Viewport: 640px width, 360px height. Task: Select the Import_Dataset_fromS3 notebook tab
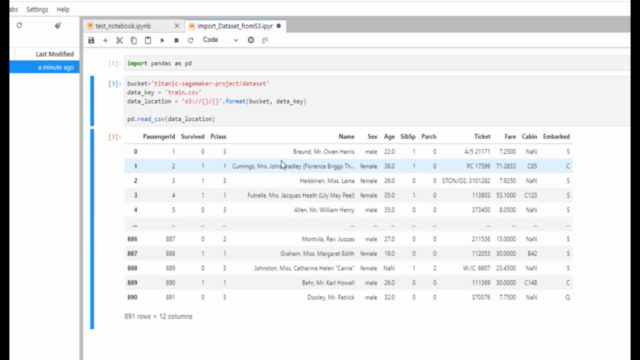click(235, 26)
